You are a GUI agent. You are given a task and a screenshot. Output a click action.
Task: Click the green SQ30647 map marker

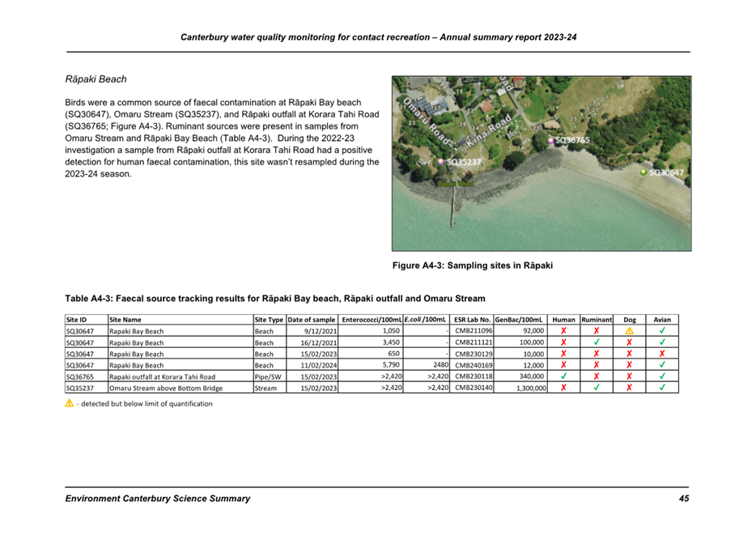pos(644,172)
